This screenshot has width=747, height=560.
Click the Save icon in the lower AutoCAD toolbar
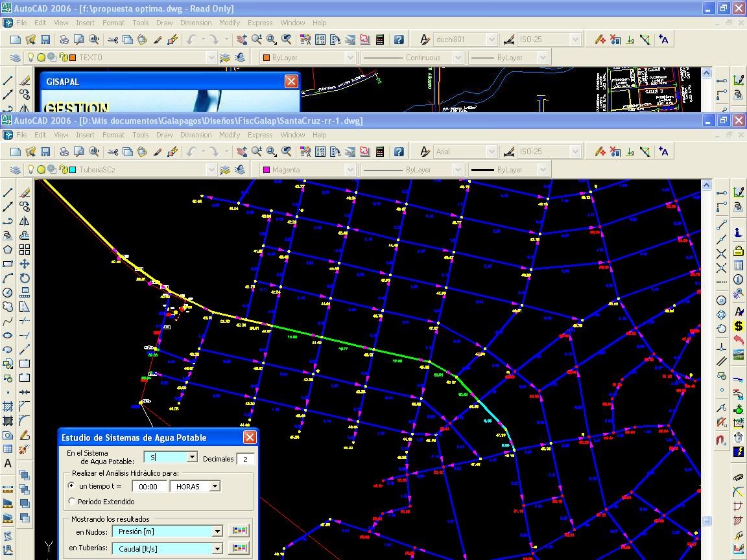pyautogui.click(x=45, y=152)
